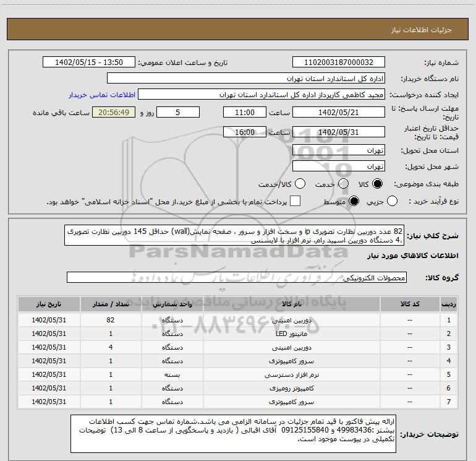
Task: Select the دوربین امنیتی name in row 1
Action: pos(291,320)
